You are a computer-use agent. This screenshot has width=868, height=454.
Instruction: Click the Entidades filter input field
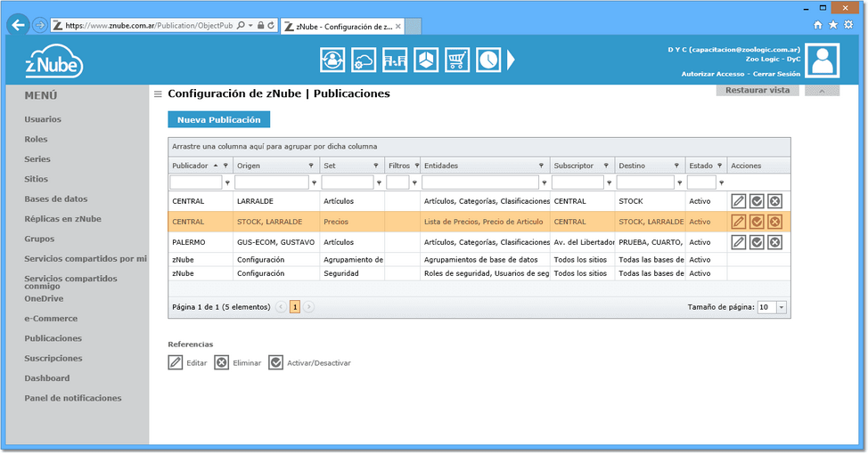480,182
